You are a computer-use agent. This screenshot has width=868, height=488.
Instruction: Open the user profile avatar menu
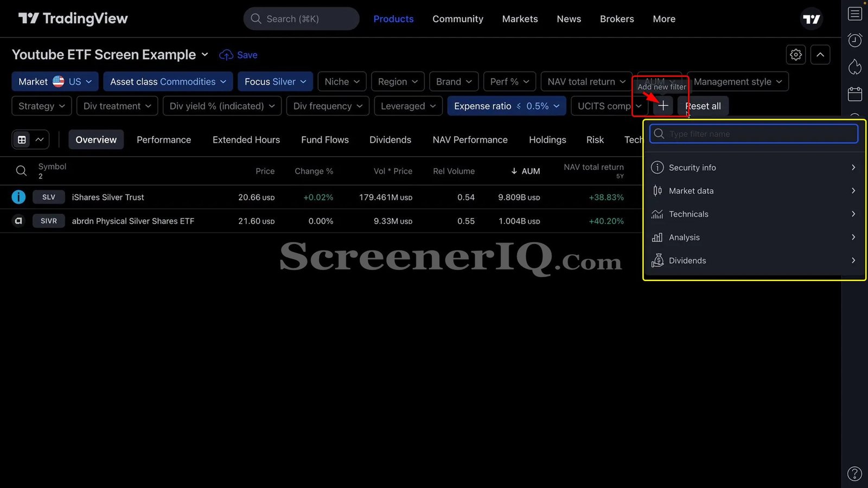point(812,19)
